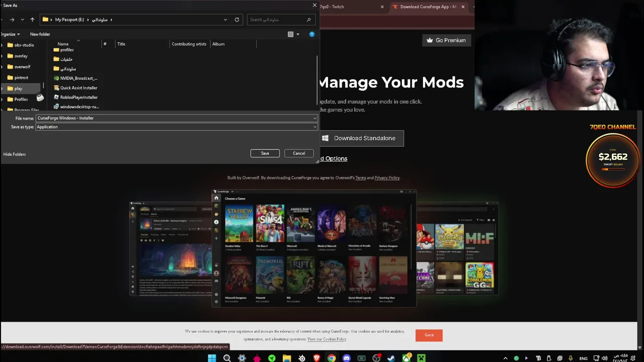This screenshot has width=644, height=362.
Task: Click the CurseForge app preview screenshot
Action: click(314, 248)
